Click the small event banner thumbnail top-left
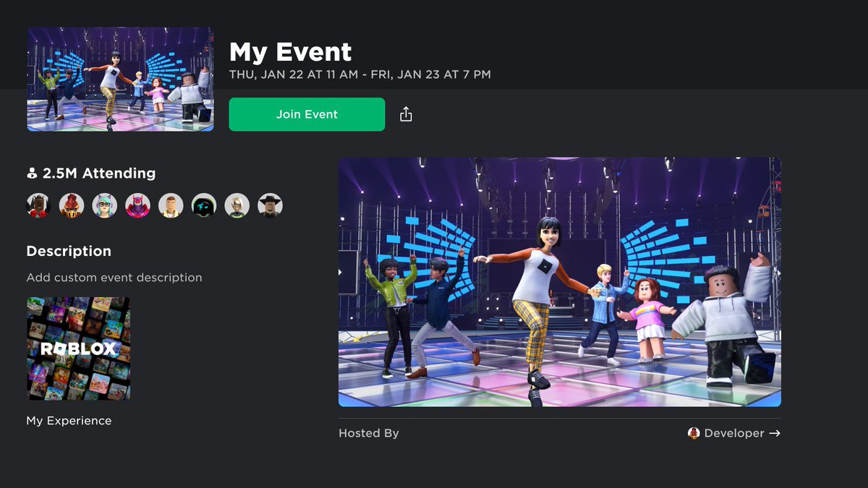This screenshot has height=488, width=868. coord(120,79)
